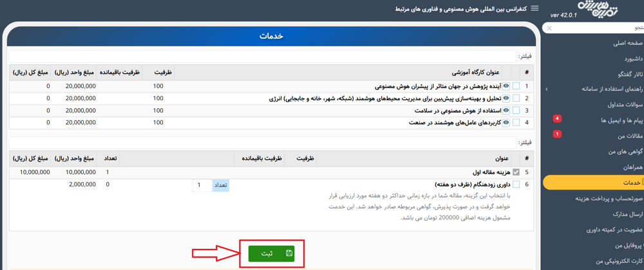Expand راهنمای استفاده از سامانه submenu arrow
The width and height of the screenshot is (644, 270).
[x=547, y=89]
